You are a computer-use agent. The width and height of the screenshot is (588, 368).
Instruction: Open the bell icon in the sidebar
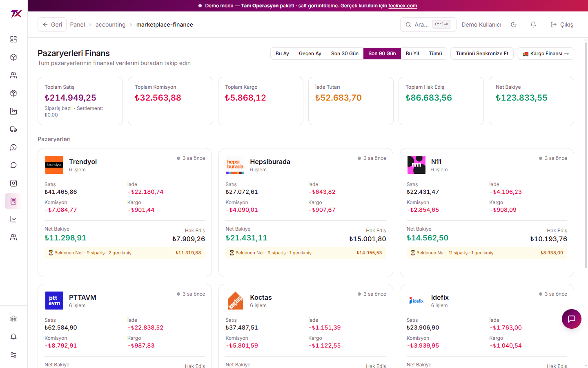point(13,337)
